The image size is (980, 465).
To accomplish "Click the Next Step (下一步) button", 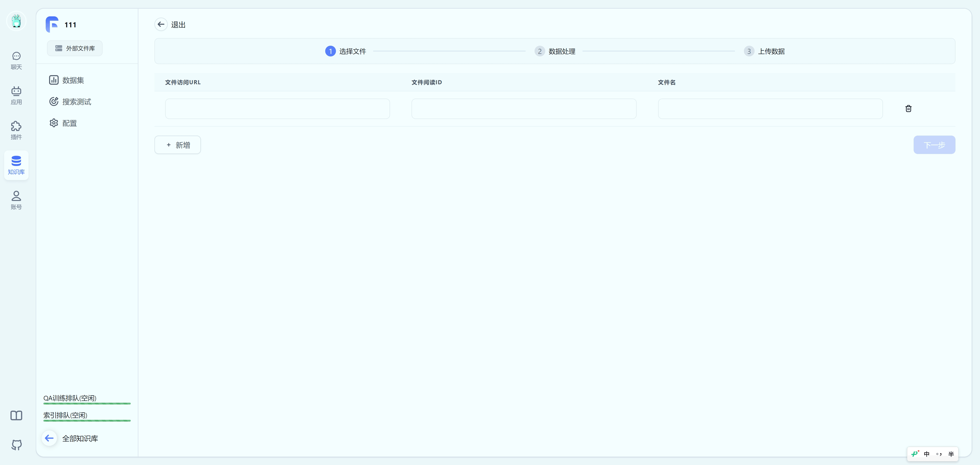I will click(934, 145).
